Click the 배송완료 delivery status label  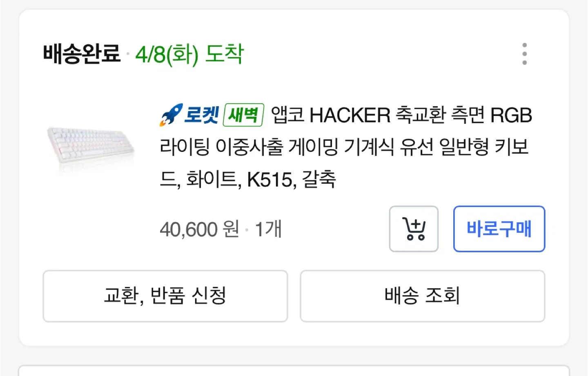click(x=81, y=53)
